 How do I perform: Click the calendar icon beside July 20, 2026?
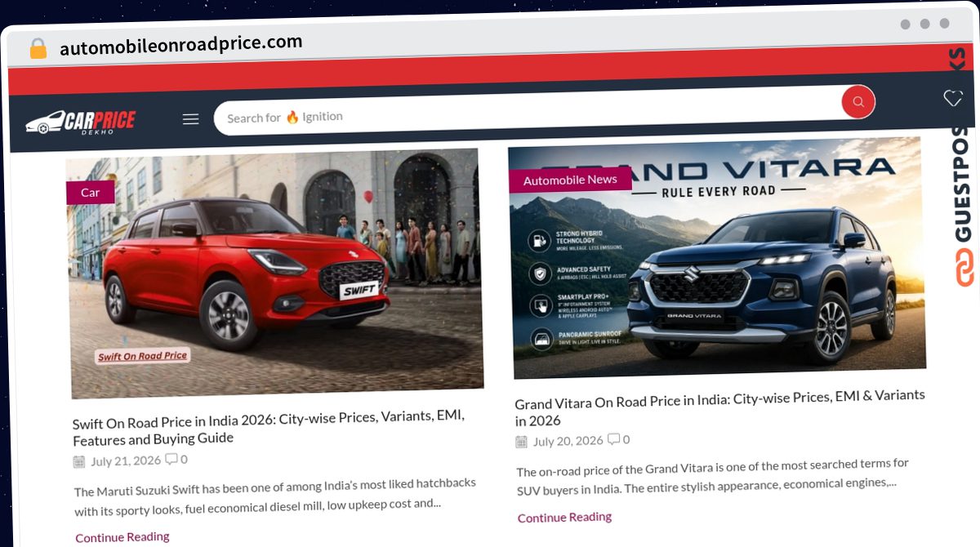(x=521, y=442)
